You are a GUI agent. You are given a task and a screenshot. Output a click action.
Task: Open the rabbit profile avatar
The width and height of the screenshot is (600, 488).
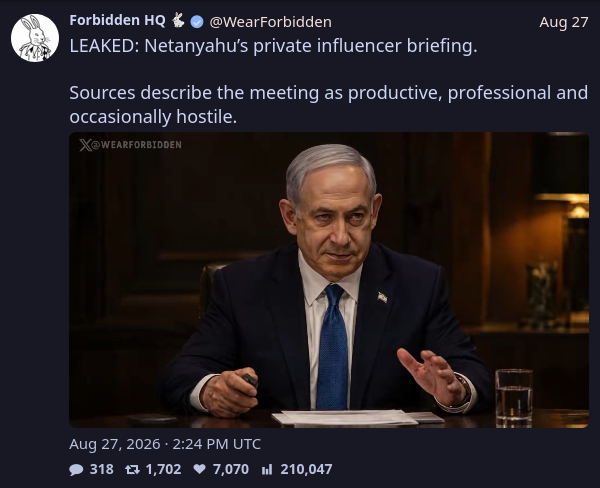(x=35, y=38)
